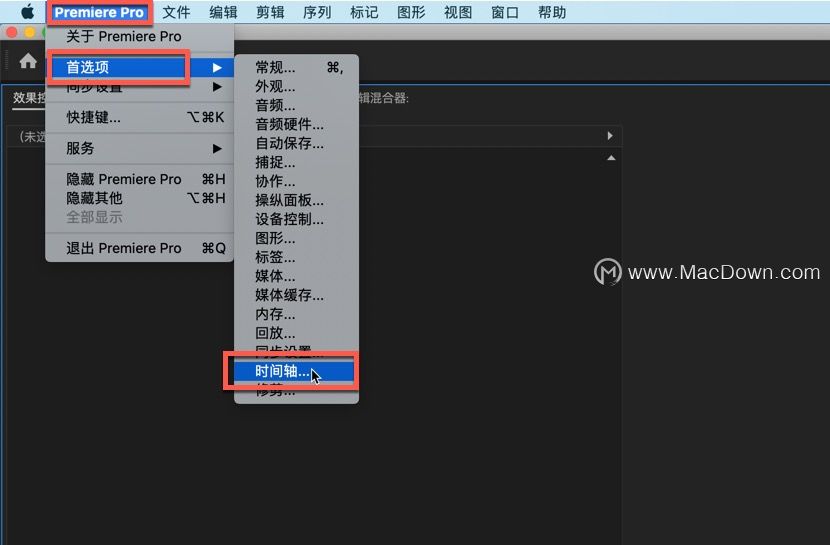Open the 视图 menu
Screen dimensions: 830x545
coord(458,12)
